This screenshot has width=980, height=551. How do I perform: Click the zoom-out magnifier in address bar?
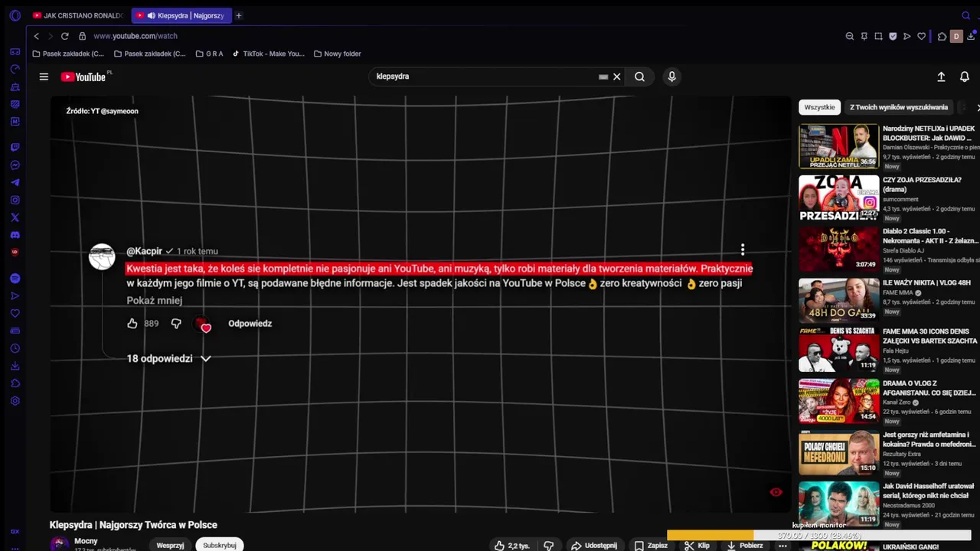pyautogui.click(x=850, y=36)
